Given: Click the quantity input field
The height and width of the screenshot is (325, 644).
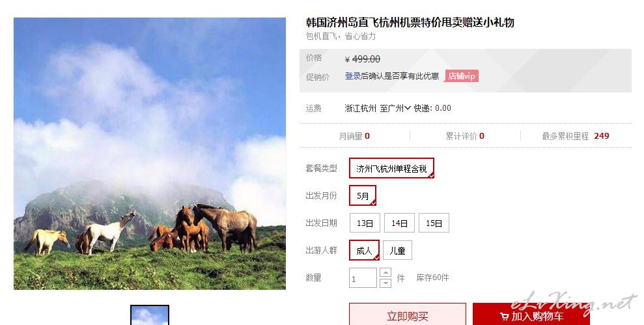Looking at the screenshot, I should (x=363, y=277).
